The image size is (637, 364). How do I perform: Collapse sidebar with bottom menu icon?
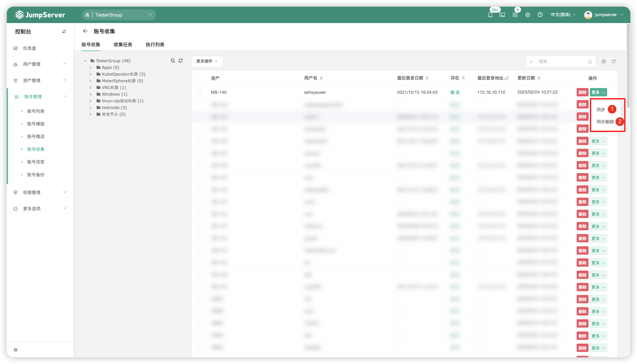15,350
